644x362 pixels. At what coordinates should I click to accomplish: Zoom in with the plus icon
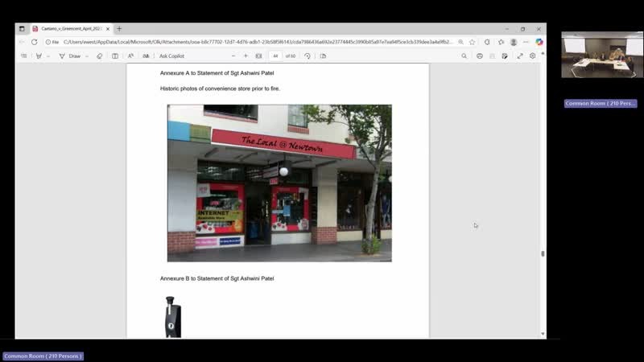[x=246, y=56]
